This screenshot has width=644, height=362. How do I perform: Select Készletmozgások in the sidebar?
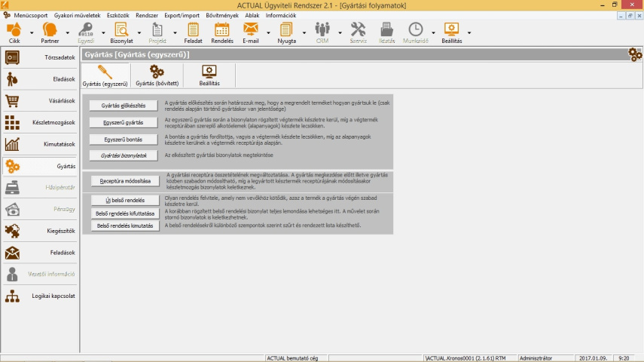[x=39, y=122]
